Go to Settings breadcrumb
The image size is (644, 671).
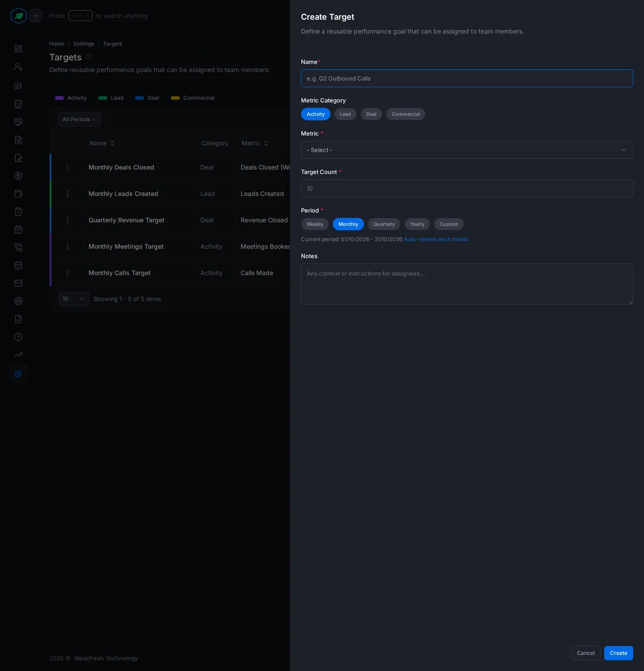coord(84,44)
